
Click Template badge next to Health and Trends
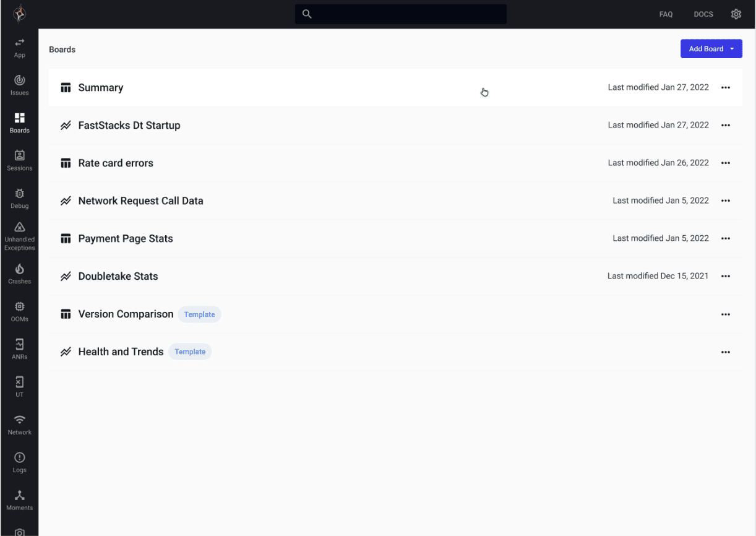pos(190,352)
